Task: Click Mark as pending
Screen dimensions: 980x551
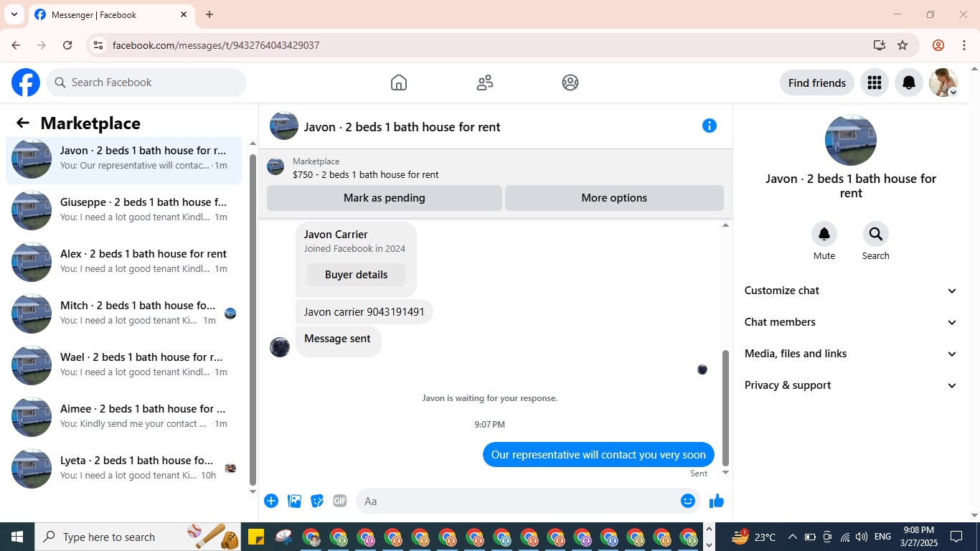Action: coord(385,198)
